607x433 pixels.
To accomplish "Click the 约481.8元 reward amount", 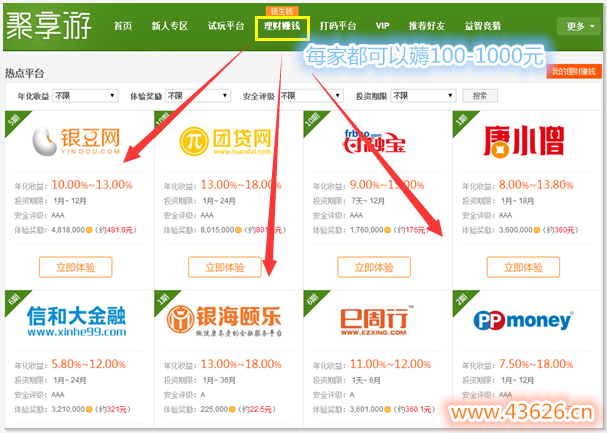I will 115,230.
